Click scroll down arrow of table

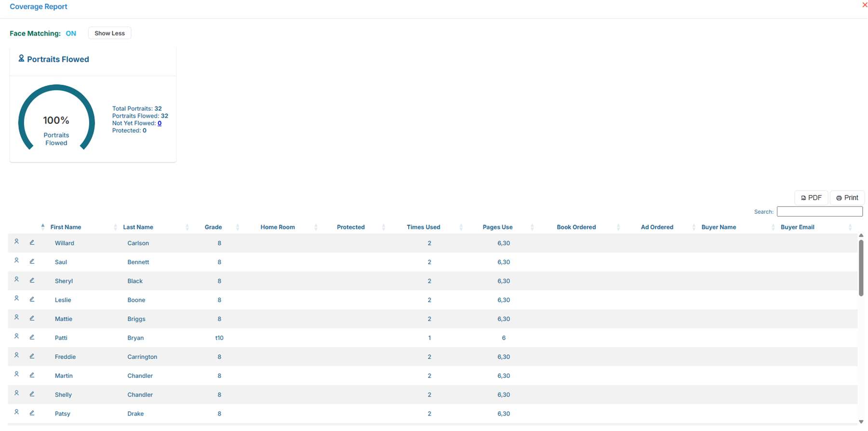pyautogui.click(x=861, y=422)
